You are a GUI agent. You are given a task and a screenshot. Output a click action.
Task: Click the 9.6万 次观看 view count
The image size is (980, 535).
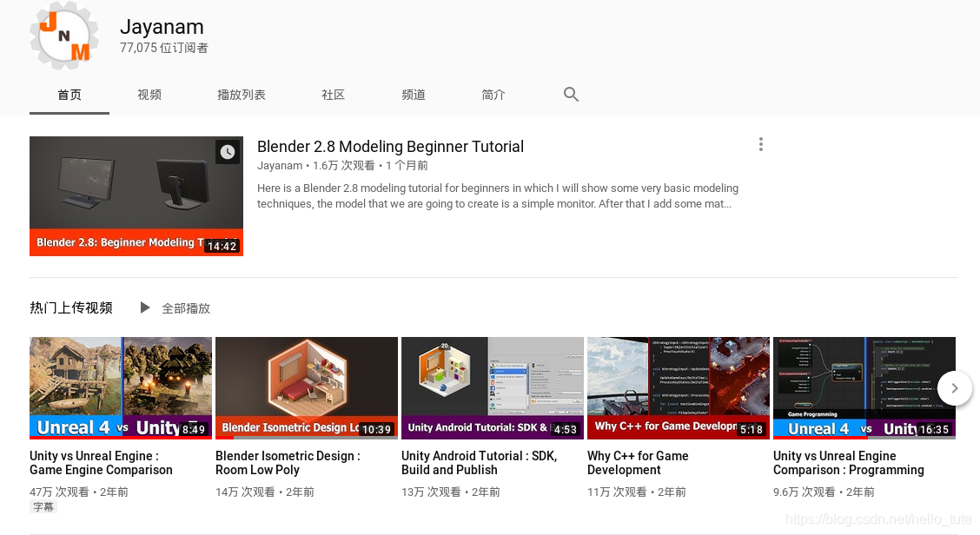(x=806, y=492)
